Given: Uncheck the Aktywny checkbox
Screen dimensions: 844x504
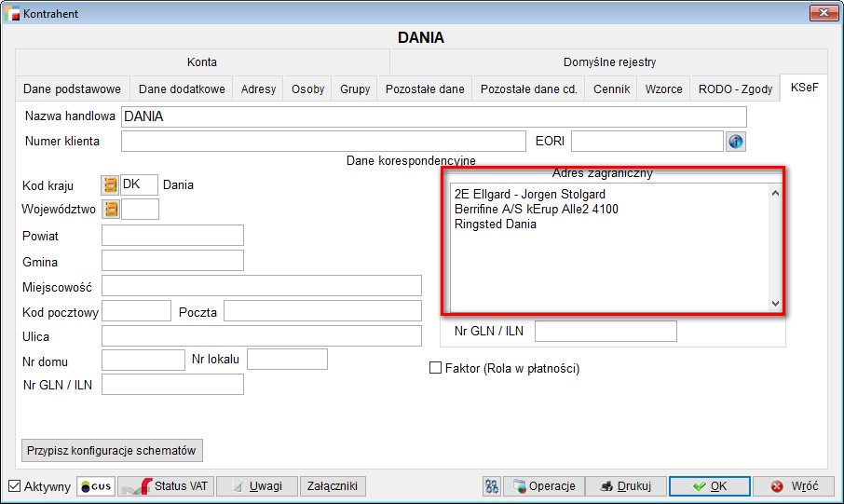Looking at the screenshot, I should coord(14,486).
